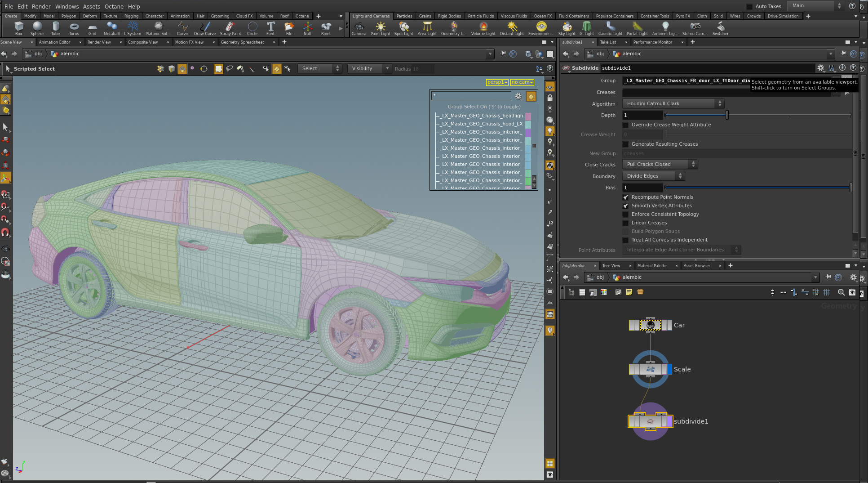Click the persp1 viewport camera button
The width and height of the screenshot is (868, 483).
497,82
